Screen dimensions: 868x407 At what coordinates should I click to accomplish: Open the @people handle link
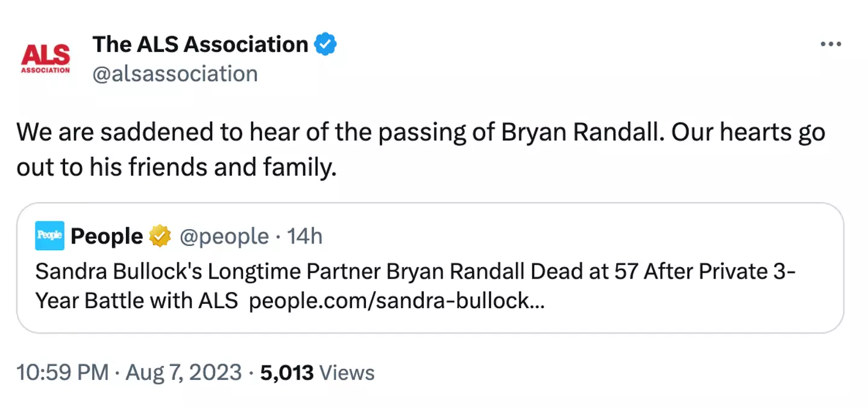click(x=224, y=236)
